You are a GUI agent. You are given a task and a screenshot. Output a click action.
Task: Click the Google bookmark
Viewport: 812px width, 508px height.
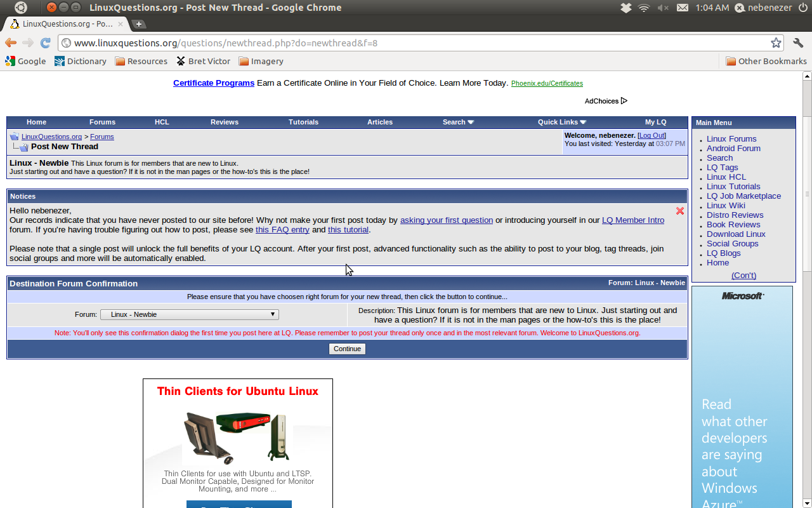coord(25,61)
